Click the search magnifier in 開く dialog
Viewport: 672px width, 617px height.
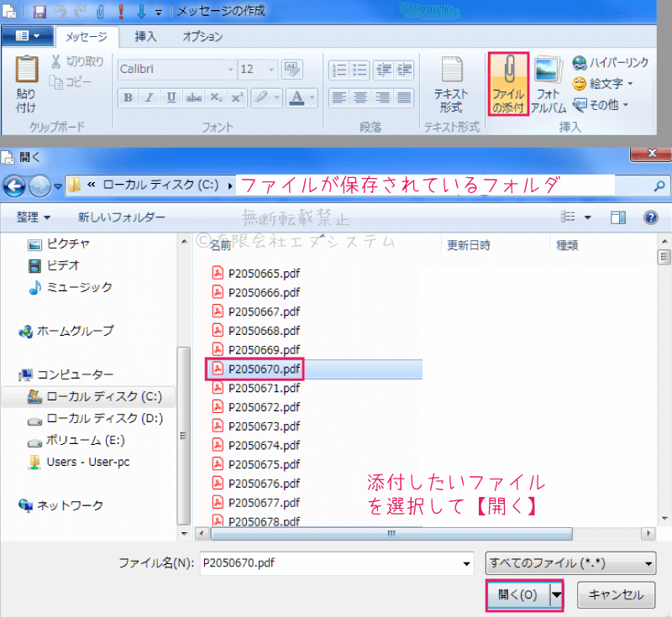659,186
